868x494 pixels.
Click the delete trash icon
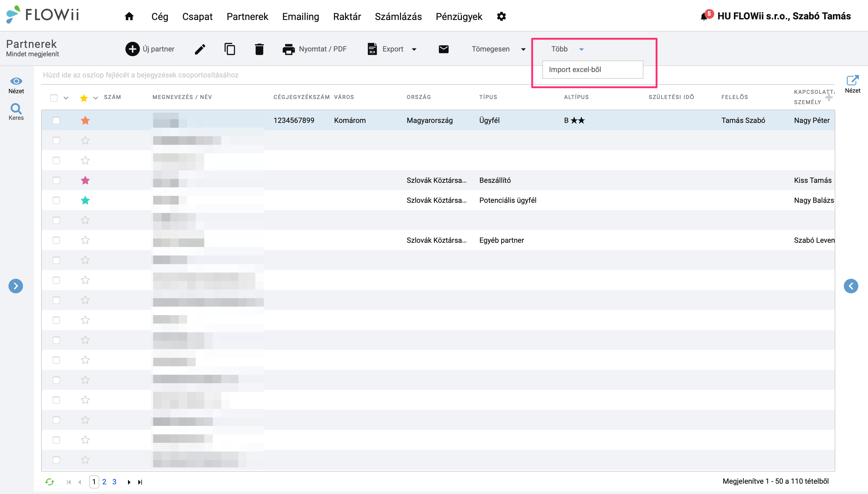click(x=259, y=49)
